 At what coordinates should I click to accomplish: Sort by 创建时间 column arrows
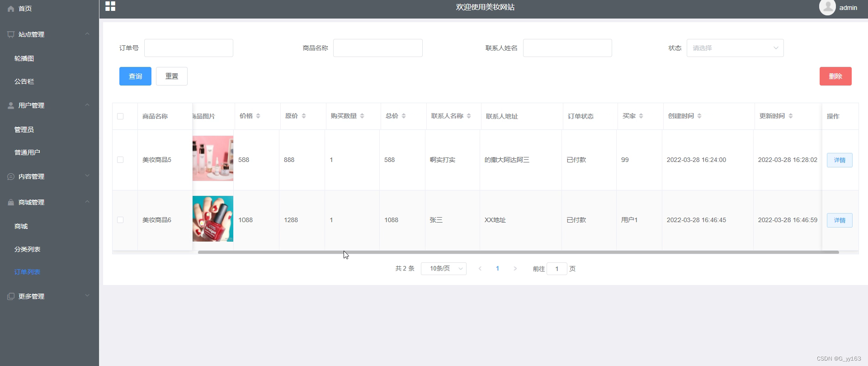pyautogui.click(x=699, y=116)
